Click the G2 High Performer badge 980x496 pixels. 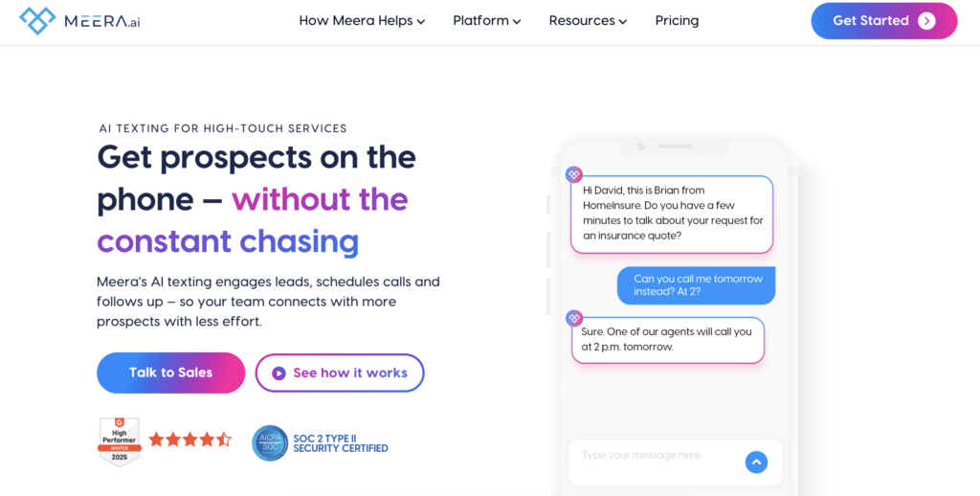tap(120, 441)
